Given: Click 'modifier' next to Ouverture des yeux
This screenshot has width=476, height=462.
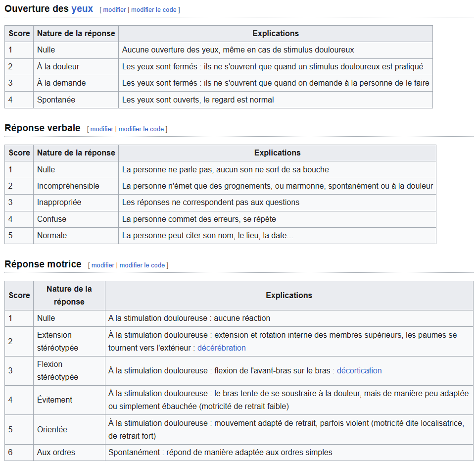Looking at the screenshot, I should [114, 10].
